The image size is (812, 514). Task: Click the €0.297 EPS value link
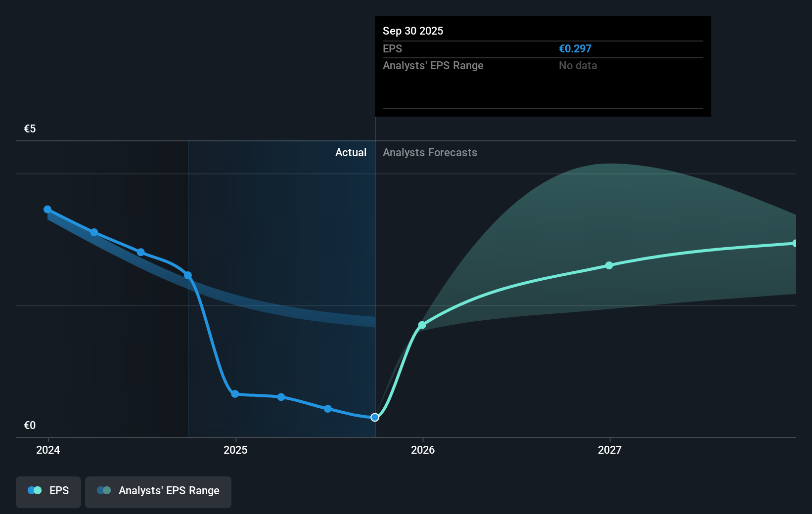point(575,48)
